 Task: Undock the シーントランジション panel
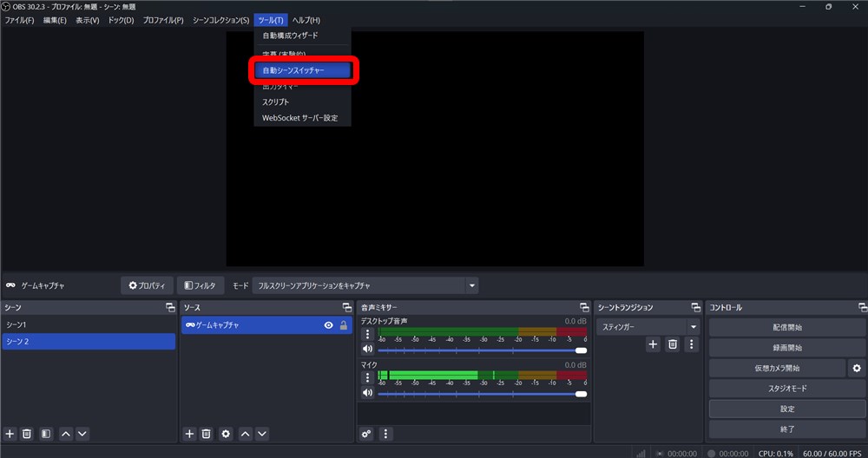coord(696,308)
